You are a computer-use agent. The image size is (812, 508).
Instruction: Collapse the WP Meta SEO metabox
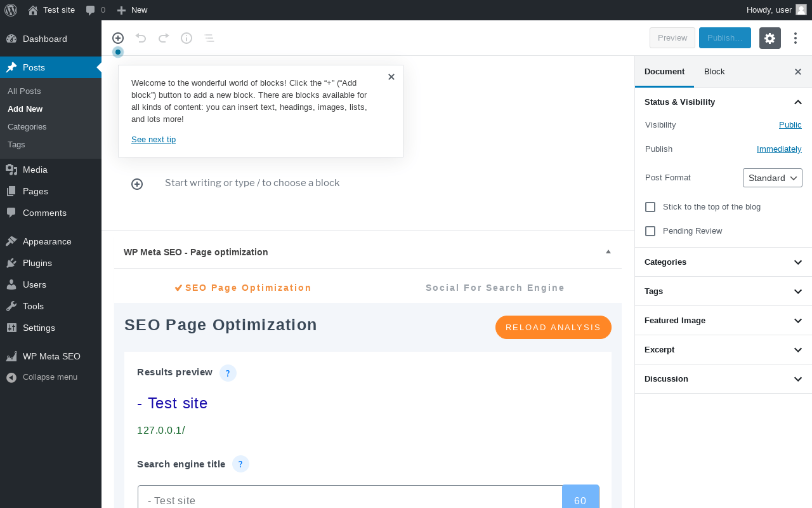pyautogui.click(x=608, y=252)
